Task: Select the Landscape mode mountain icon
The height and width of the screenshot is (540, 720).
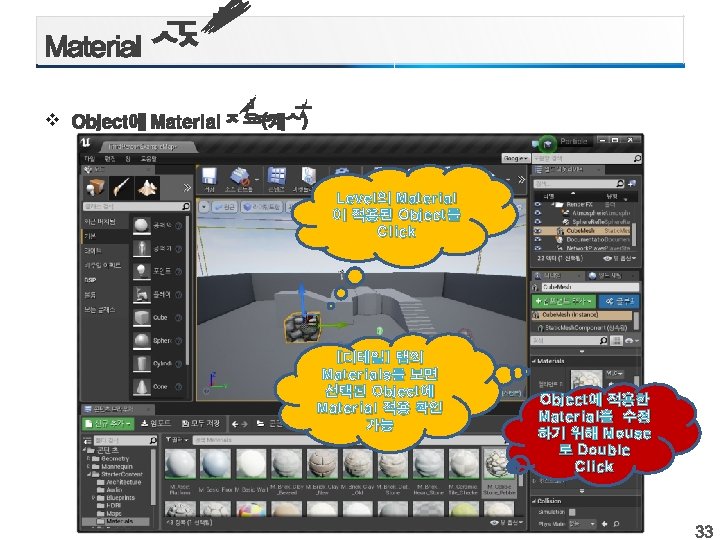Action: (x=148, y=188)
